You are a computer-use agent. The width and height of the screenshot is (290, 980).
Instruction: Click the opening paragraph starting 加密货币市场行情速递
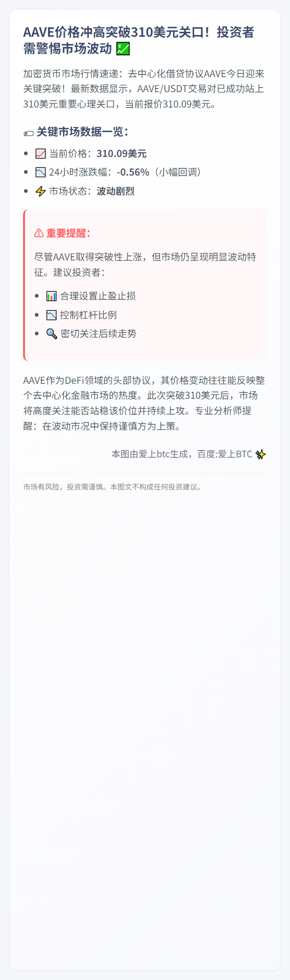coord(144,89)
